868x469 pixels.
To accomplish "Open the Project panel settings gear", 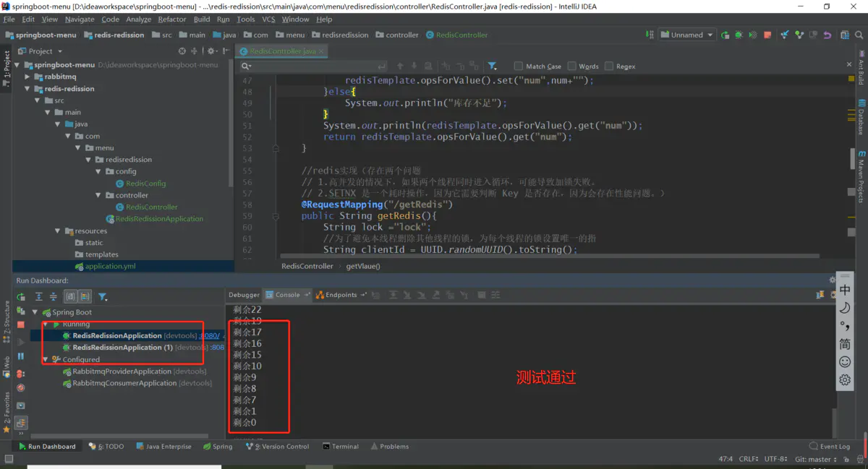I will (x=212, y=51).
